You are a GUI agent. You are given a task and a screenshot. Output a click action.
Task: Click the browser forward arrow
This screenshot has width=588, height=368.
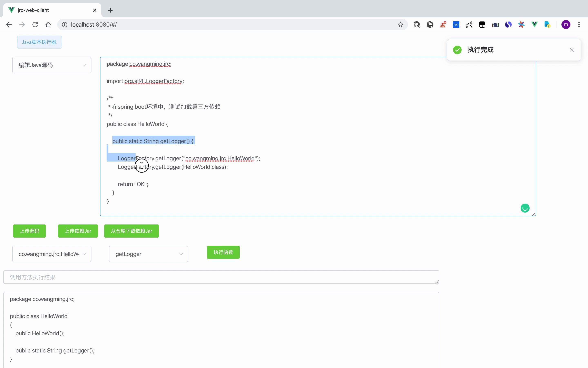coord(22,25)
